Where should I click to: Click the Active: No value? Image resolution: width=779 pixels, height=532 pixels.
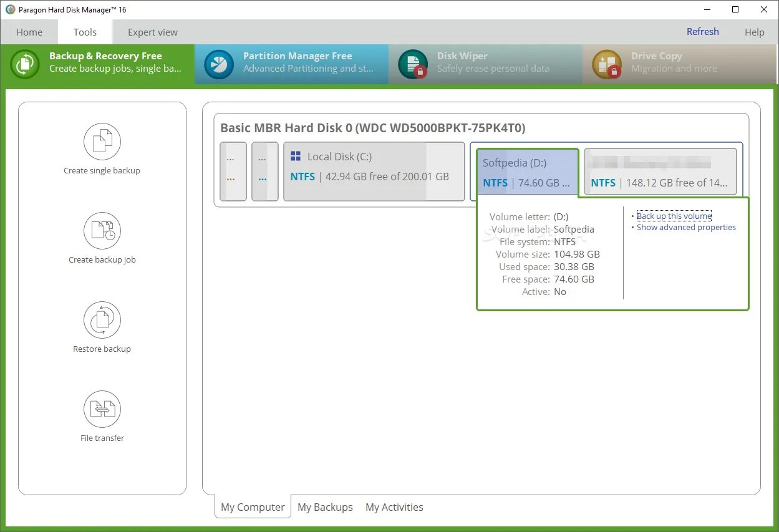pos(560,291)
